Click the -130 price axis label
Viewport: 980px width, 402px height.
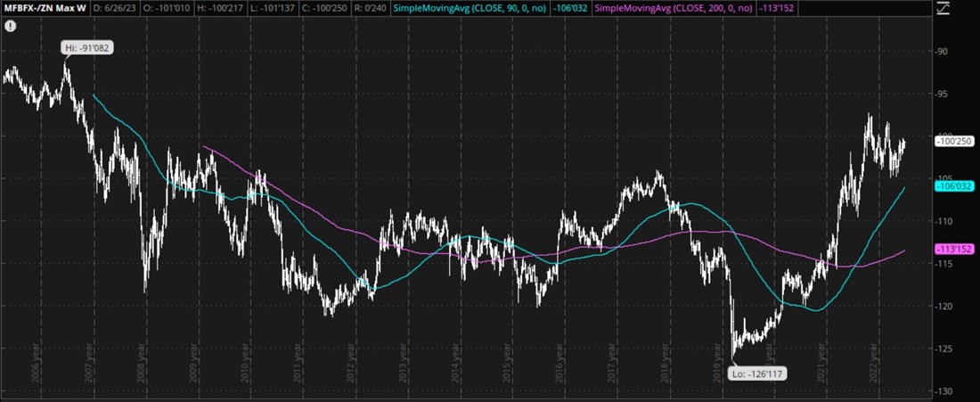click(943, 391)
